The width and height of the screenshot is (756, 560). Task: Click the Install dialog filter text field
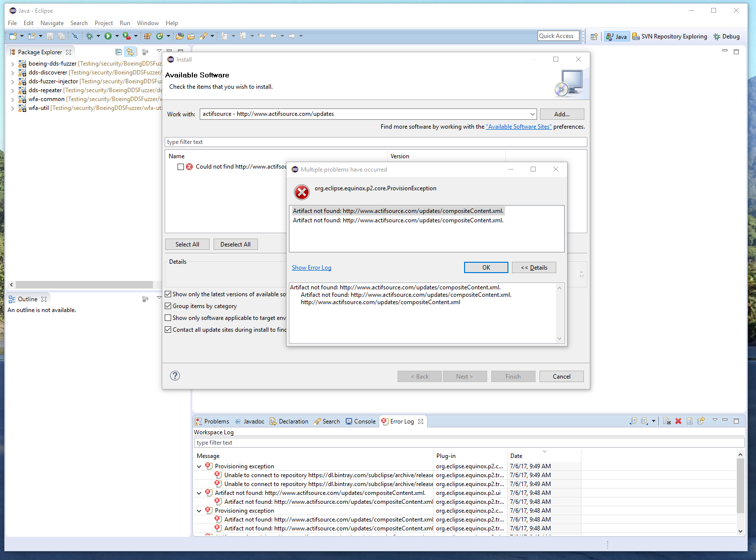coord(376,142)
